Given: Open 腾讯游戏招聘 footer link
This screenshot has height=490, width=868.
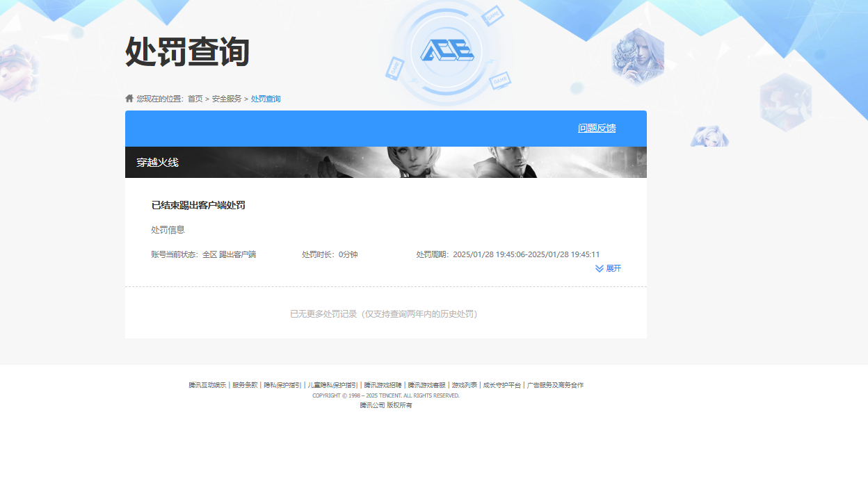Looking at the screenshot, I should point(383,385).
